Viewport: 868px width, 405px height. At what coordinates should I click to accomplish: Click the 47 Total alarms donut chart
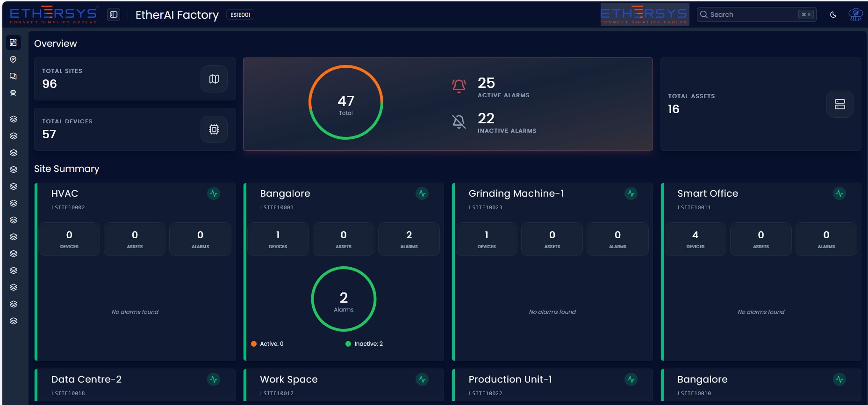[346, 102]
